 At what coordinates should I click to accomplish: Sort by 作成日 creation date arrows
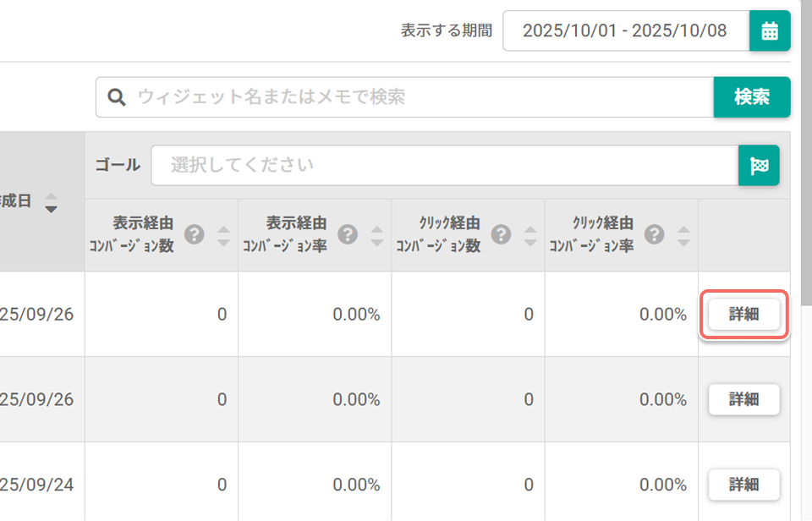51,202
